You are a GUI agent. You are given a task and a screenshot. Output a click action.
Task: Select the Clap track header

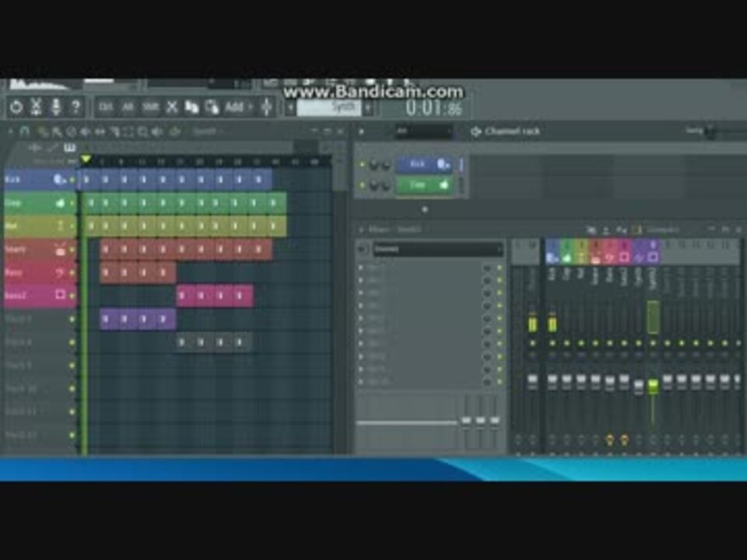(x=40, y=203)
